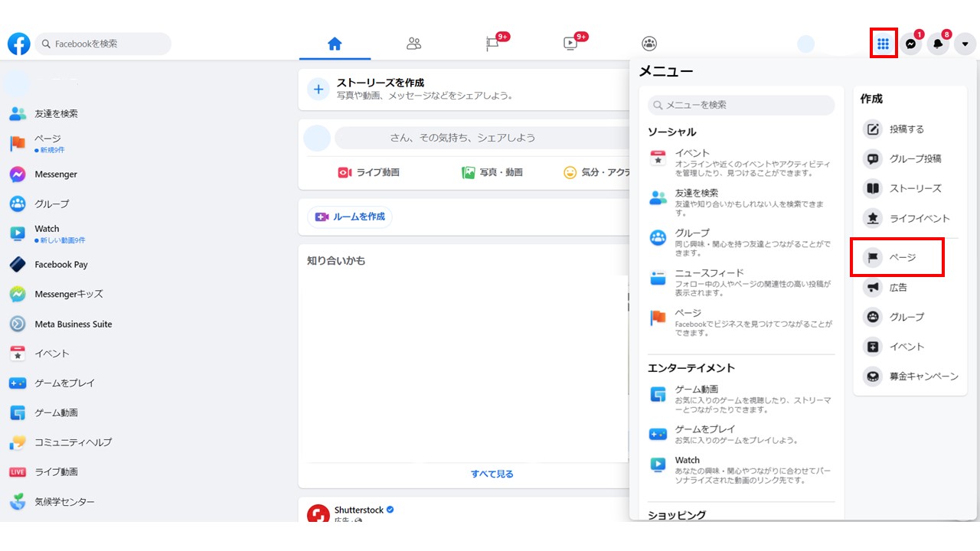Click the Facebook logo icon
Viewport: 980px width, 551px height.
point(19,44)
